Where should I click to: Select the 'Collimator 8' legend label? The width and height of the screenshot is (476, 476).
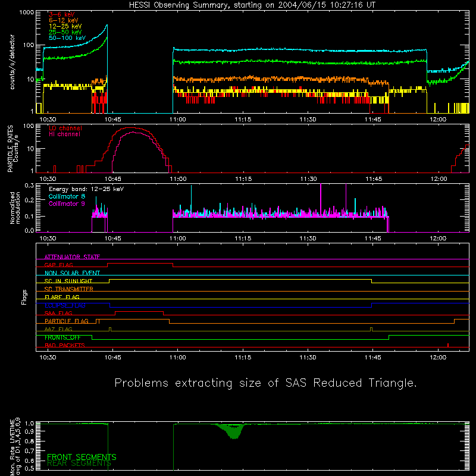pos(67,196)
